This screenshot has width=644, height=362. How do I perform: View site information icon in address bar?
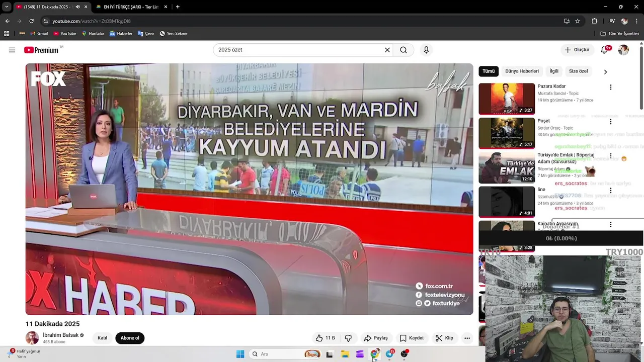coord(46,21)
